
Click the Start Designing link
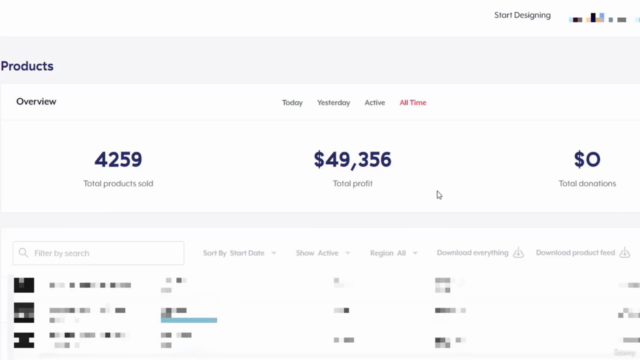coord(522,15)
